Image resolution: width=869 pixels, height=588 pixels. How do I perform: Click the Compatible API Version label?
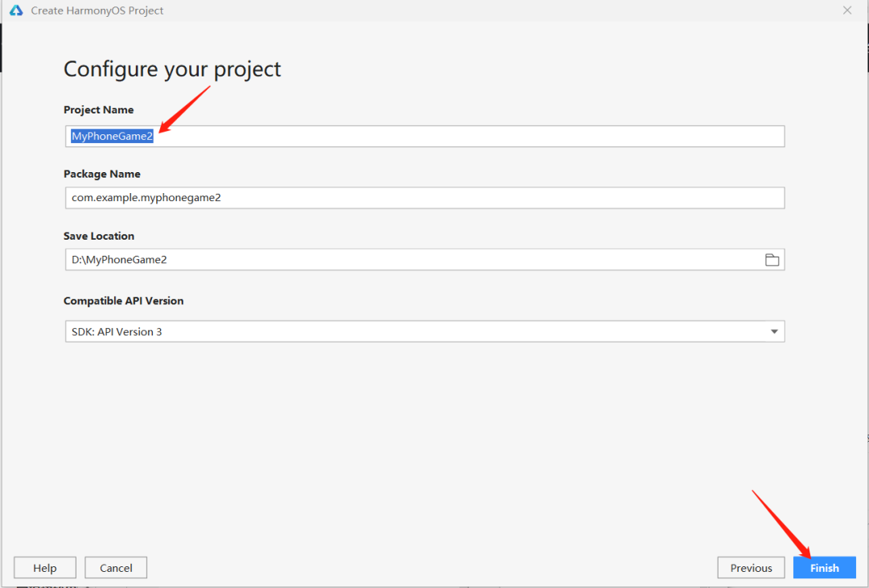(x=123, y=301)
